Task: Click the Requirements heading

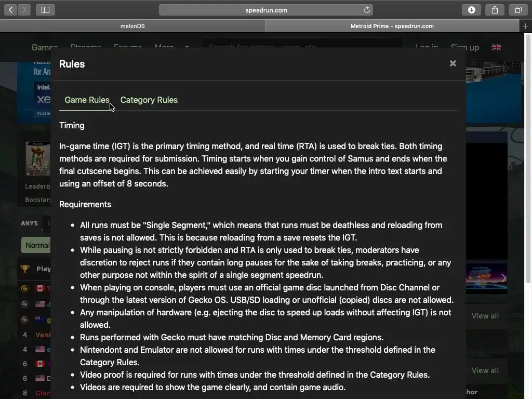Action: pyautogui.click(x=85, y=204)
